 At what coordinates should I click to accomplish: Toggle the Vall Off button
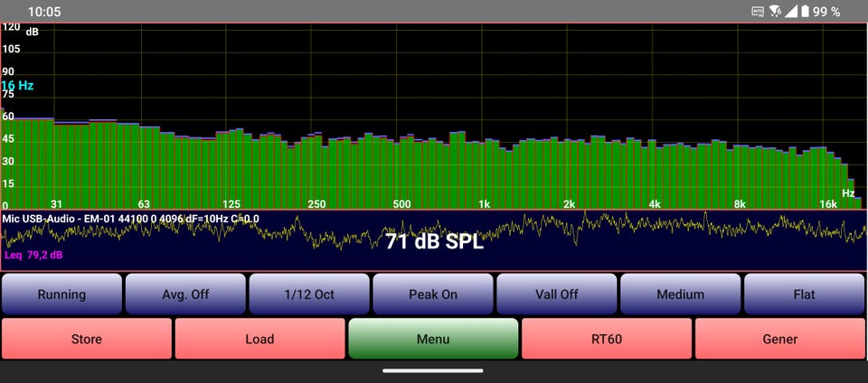[557, 294]
